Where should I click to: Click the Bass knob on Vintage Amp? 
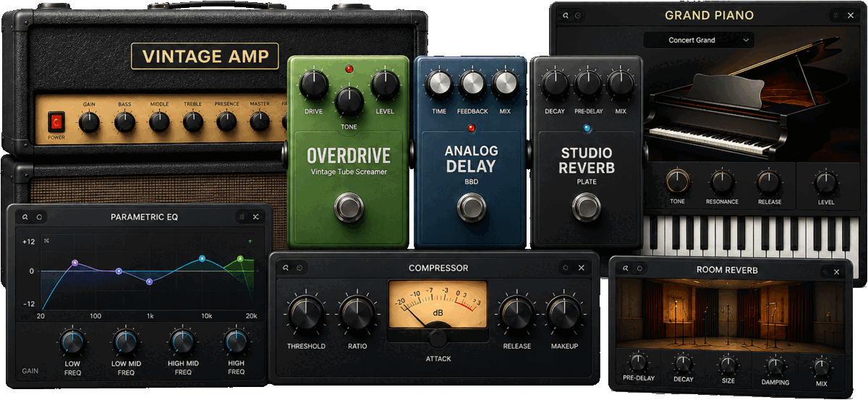pyautogui.click(x=125, y=122)
